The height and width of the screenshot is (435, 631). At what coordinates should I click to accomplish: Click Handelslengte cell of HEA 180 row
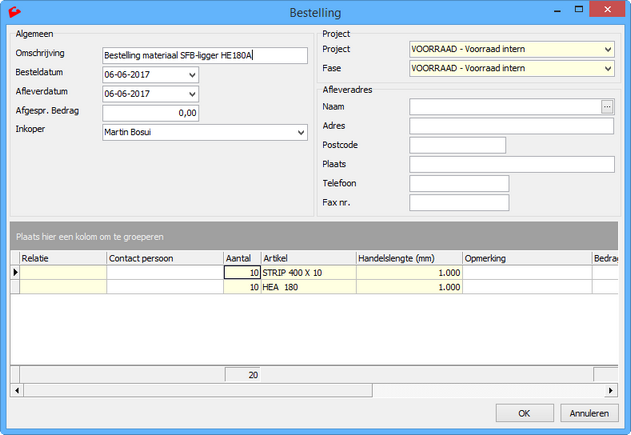point(409,287)
